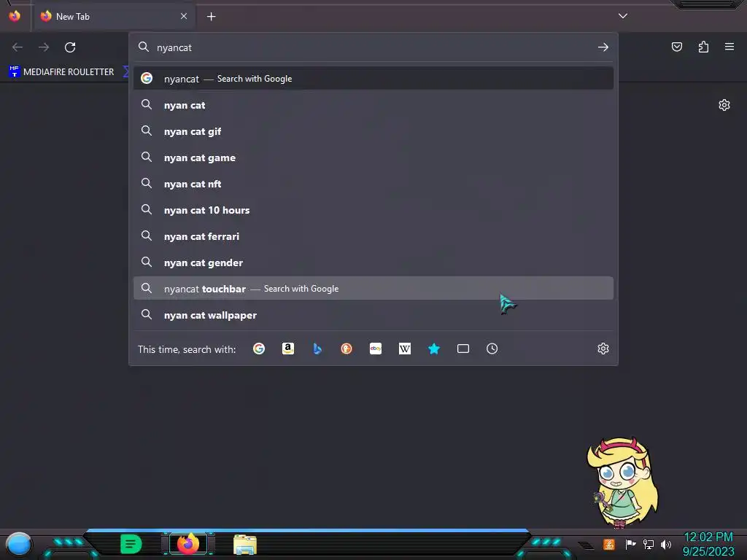The image size is (747, 560).
Task: Switch to Firefox taskbar button
Action: [188, 544]
